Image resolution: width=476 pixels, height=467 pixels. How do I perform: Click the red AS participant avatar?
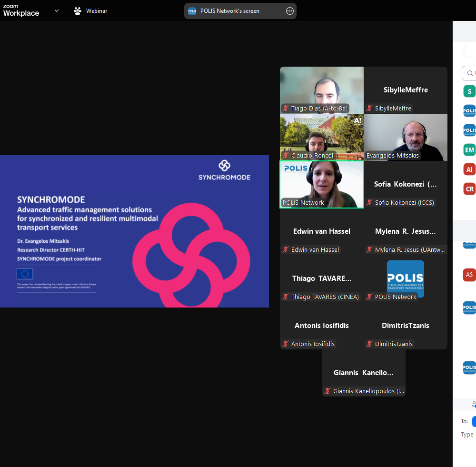469,275
